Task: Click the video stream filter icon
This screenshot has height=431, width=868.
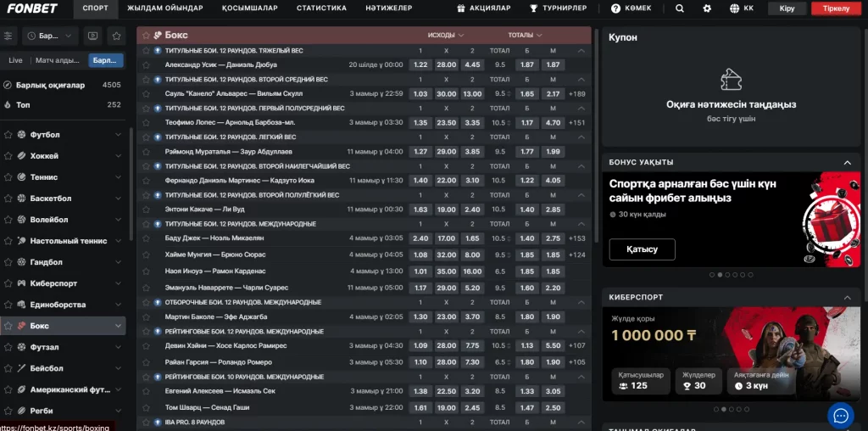Action: coord(93,36)
